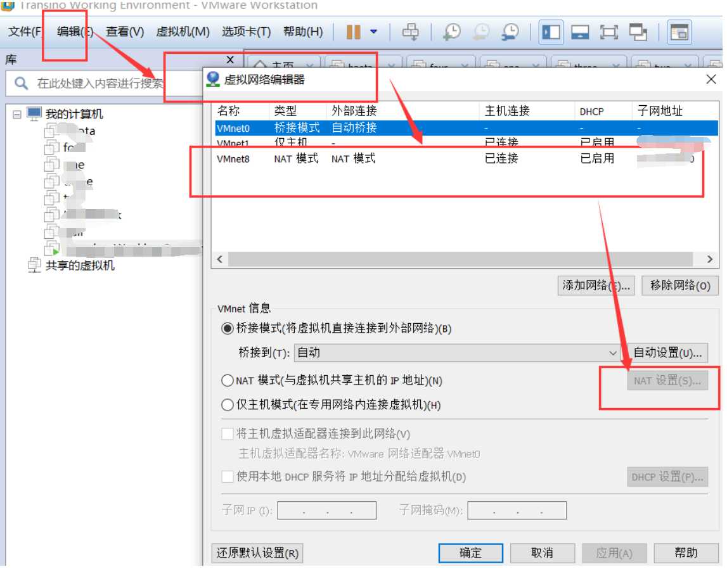Select 共享的虚拟机 in library tree

point(80,265)
